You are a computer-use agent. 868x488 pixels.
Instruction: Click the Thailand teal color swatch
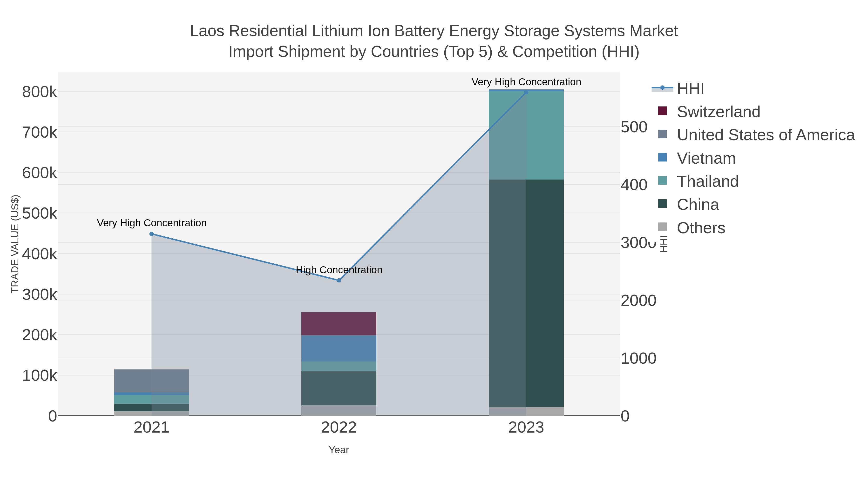click(x=662, y=180)
